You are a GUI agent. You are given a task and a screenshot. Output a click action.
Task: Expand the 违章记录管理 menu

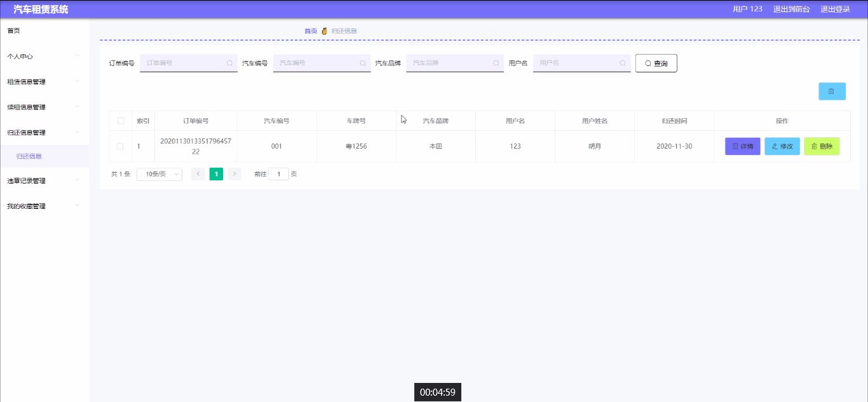(x=44, y=181)
